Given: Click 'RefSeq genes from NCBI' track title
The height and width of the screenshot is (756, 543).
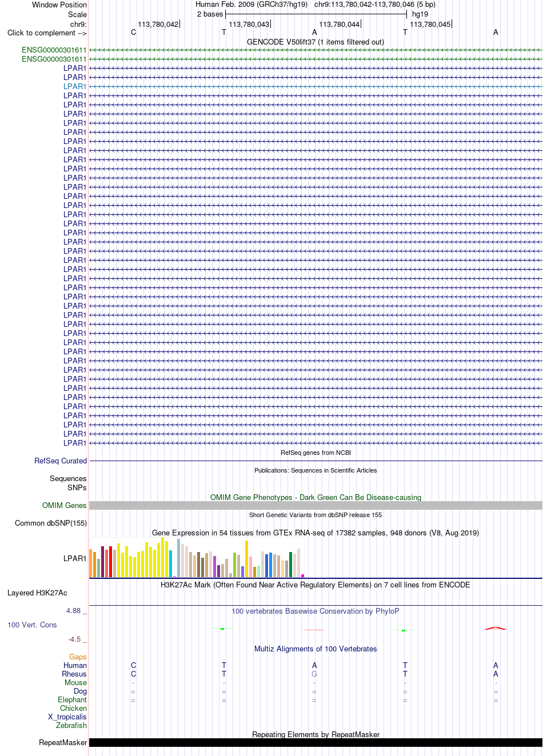Looking at the screenshot, I should (316, 453).
